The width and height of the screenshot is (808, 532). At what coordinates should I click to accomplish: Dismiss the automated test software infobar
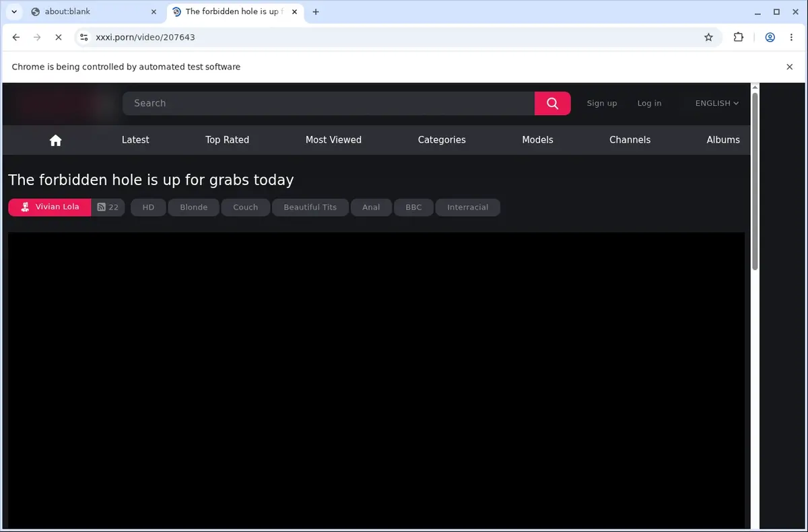pos(790,67)
